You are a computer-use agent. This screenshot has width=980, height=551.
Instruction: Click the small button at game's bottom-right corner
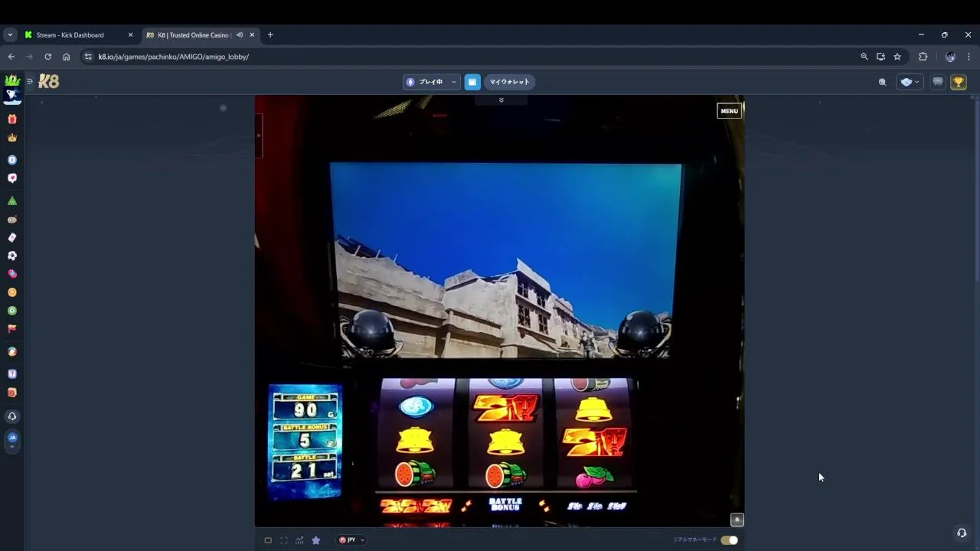click(737, 520)
